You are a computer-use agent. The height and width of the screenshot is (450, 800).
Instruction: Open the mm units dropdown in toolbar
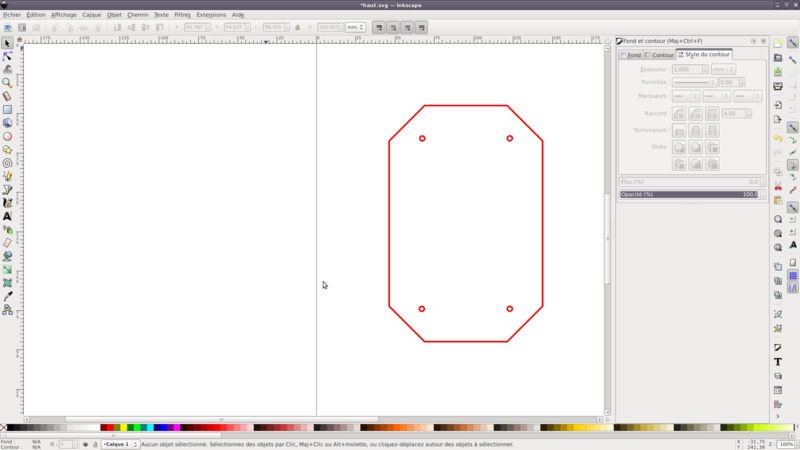(355, 27)
